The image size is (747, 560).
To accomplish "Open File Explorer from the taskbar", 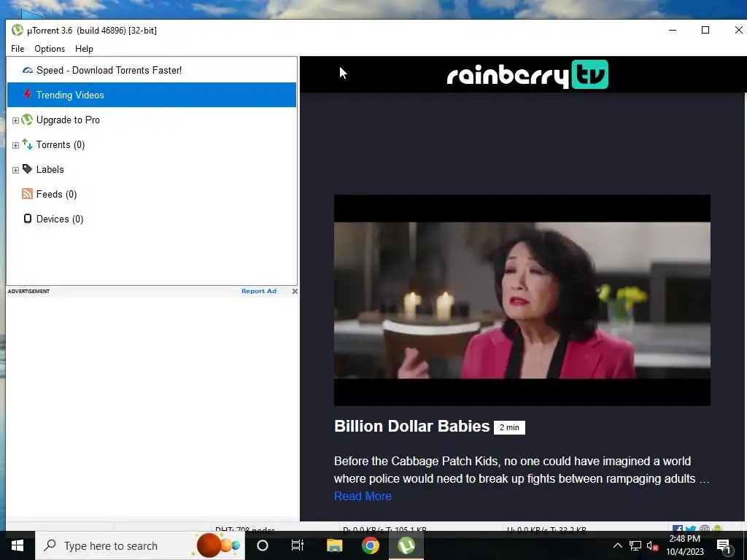I will [334, 545].
